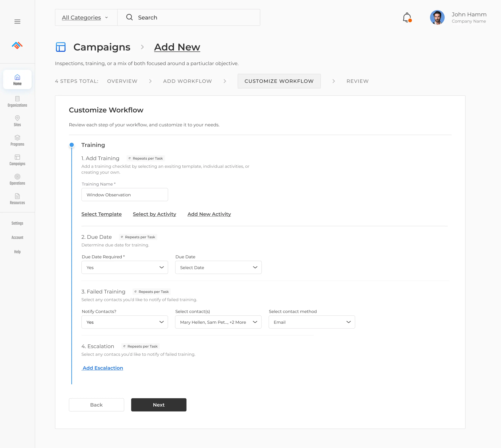Click John Hamm user name

pyautogui.click(x=469, y=14)
